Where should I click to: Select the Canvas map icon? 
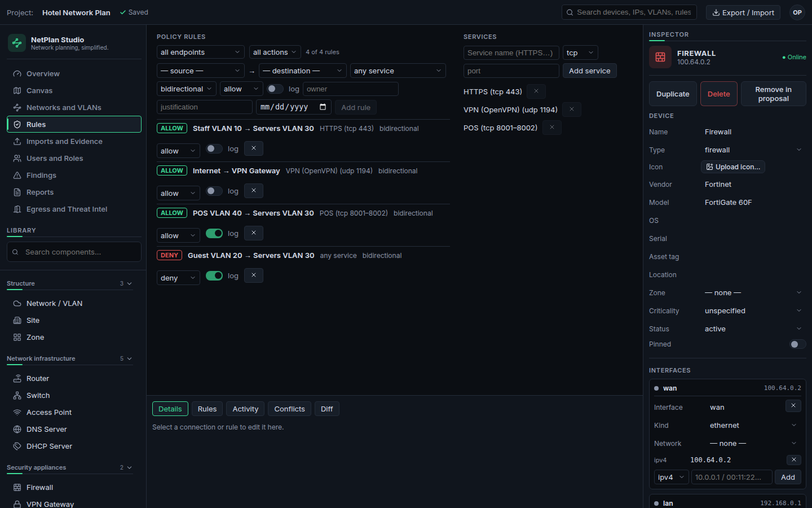pyautogui.click(x=17, y=91)
